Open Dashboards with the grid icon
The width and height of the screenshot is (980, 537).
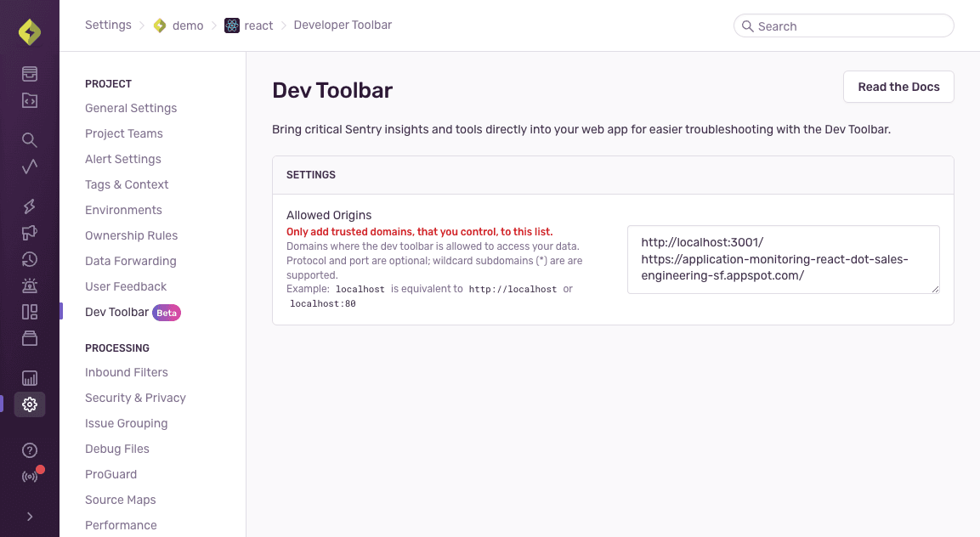click(x=30, y=312)
